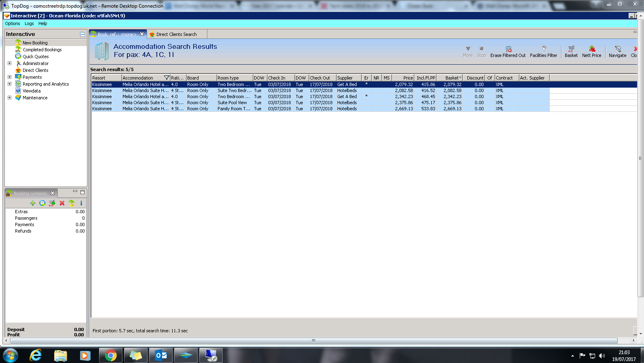The height and width of the screenshot is (363, 644).
Task: Maximize the Booking contents panel
Action: click(x=82, y=192)
